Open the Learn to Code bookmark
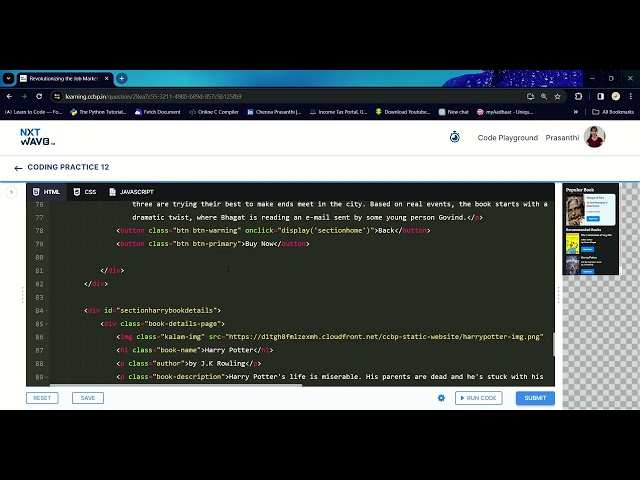The image size is (640, 480). click(33, 112)
